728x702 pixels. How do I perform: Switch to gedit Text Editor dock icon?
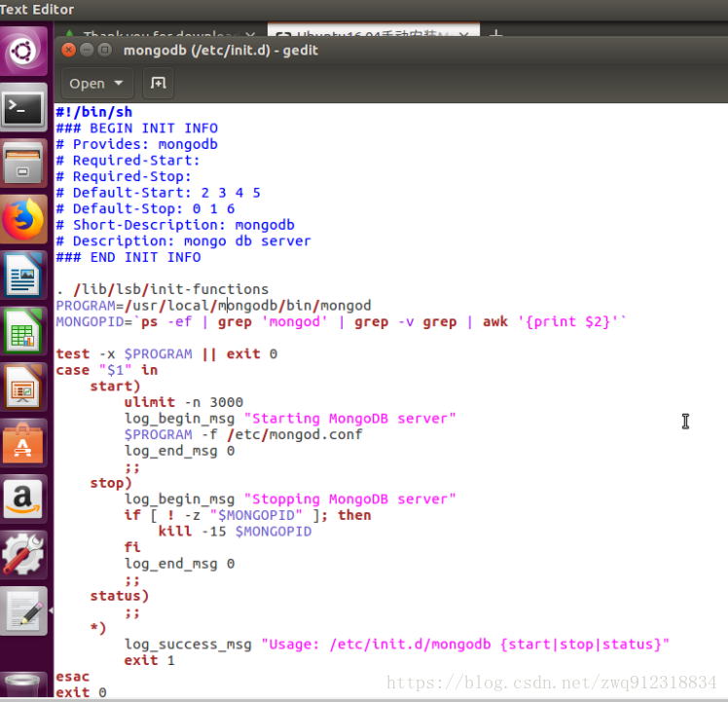coord(24,610)
